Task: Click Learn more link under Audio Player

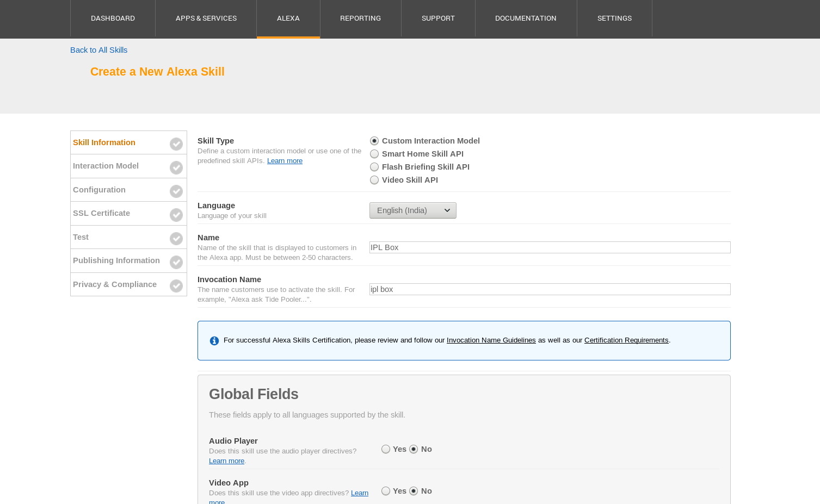Action: click(x=226, y=461)
